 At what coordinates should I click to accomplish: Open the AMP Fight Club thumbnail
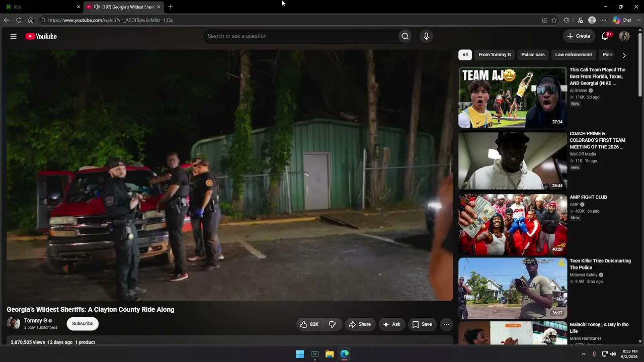(513, 225)
